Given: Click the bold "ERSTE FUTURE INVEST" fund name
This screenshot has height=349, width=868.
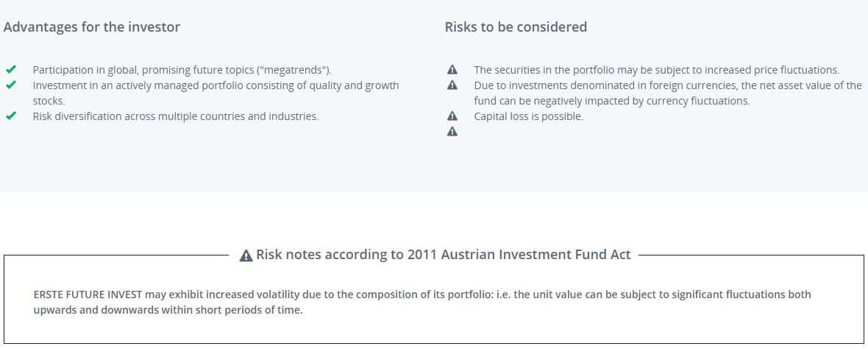Looking at the screenshot, I should coord(88,295).
